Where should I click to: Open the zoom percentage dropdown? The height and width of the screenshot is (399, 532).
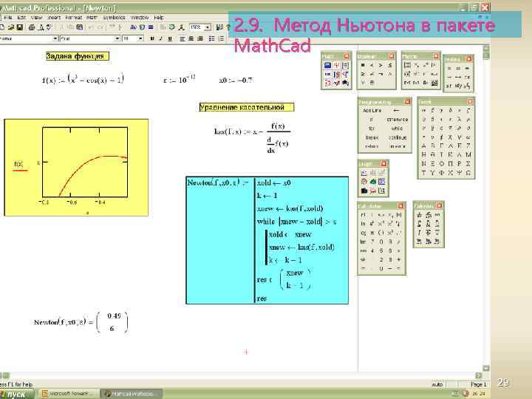208,27
